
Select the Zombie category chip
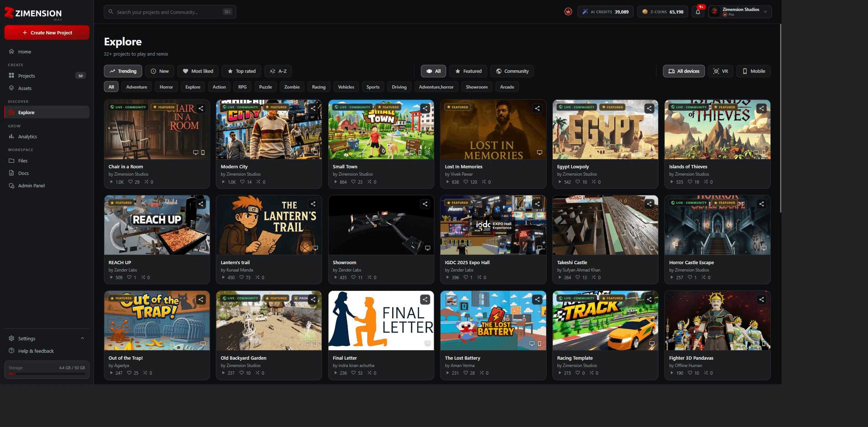pos(292,87)
